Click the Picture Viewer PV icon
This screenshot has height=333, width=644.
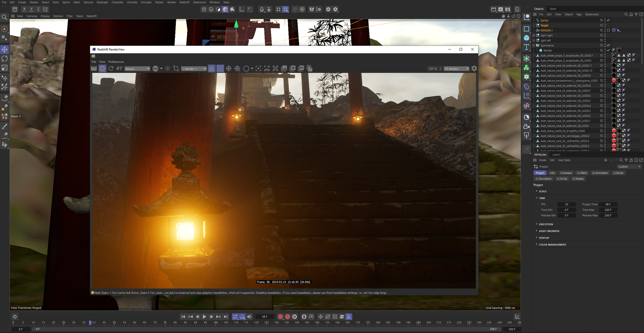301,68
